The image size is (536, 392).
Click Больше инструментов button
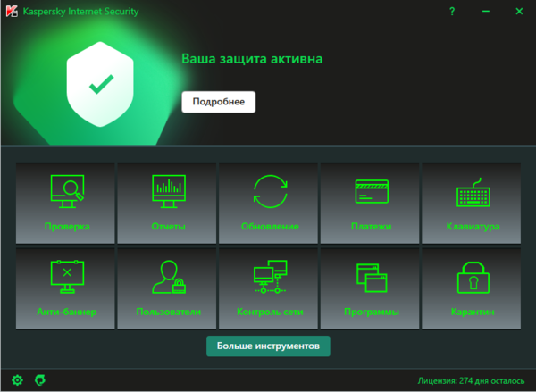tap(268, 346)
